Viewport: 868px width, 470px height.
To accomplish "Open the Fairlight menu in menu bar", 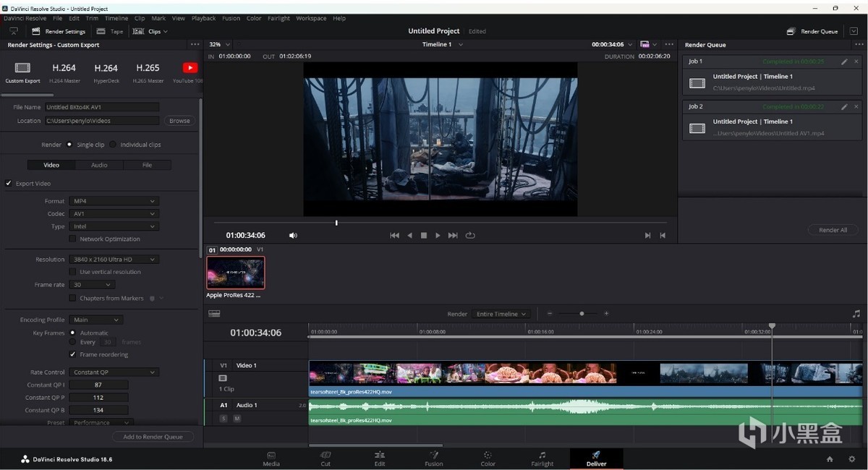I will coord(278,18).
